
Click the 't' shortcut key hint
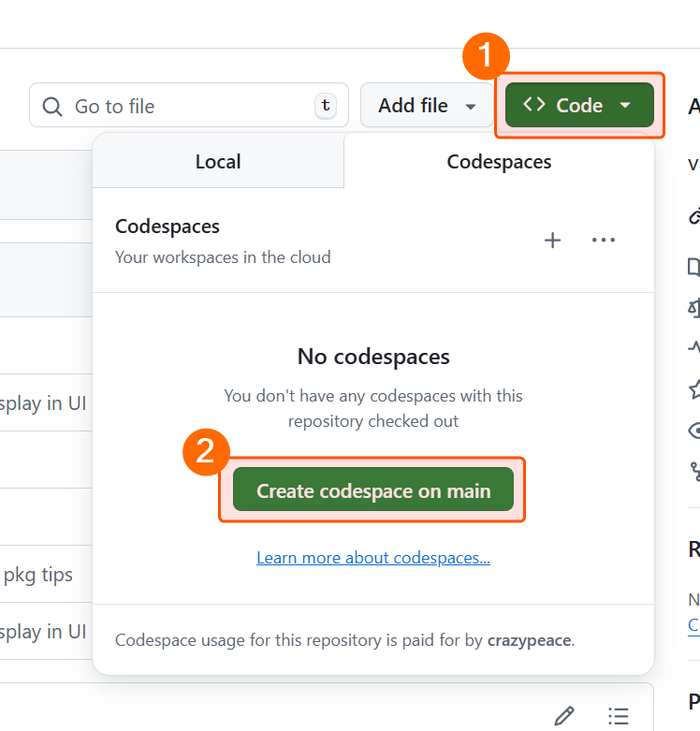coord(325,106)
